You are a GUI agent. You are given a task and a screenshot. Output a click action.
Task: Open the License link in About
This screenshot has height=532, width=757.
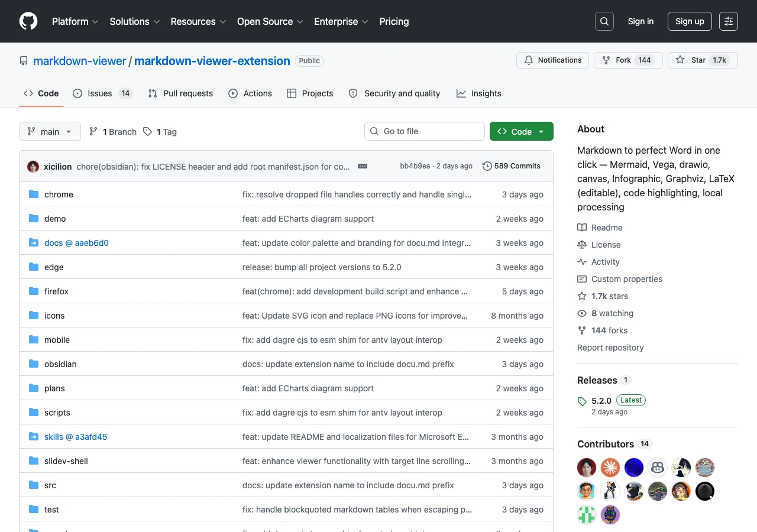coord(599,245)
